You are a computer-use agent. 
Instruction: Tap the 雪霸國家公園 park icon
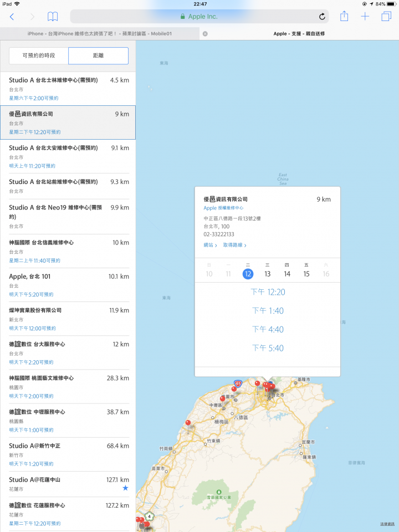tap(219, 492)
